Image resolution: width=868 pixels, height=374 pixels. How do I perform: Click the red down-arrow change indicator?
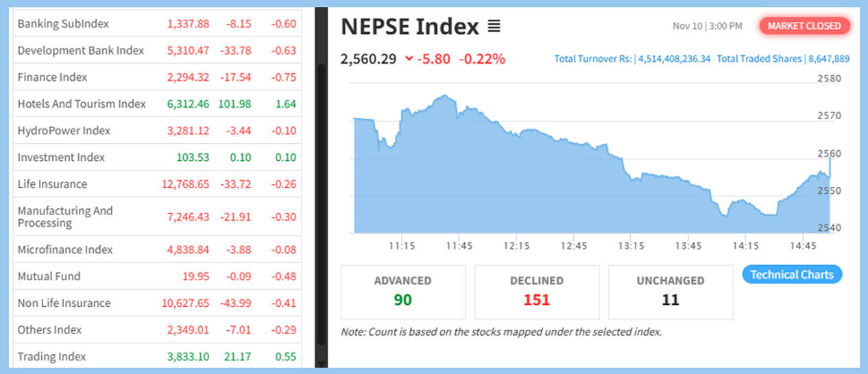tap(409, 59)
